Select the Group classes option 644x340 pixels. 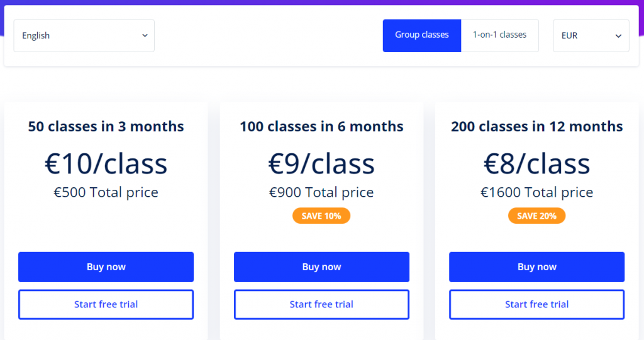pyautogui.click(x=421, y=35)
